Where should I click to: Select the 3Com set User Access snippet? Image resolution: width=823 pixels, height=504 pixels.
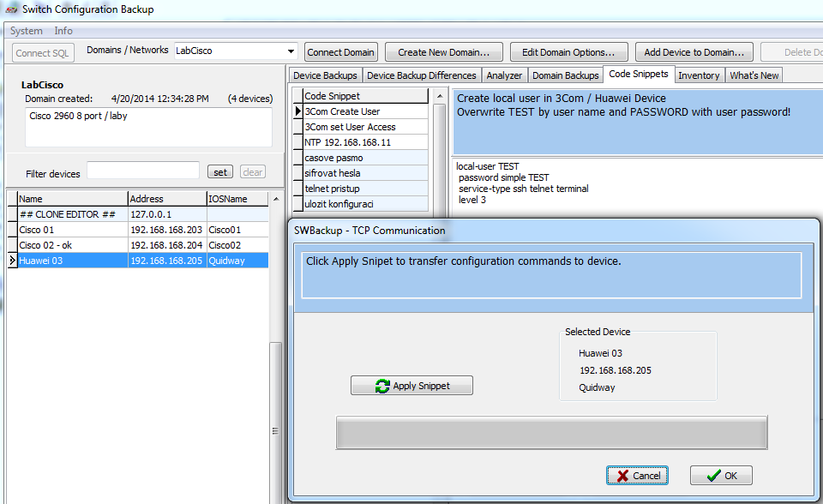coord(366,127)
